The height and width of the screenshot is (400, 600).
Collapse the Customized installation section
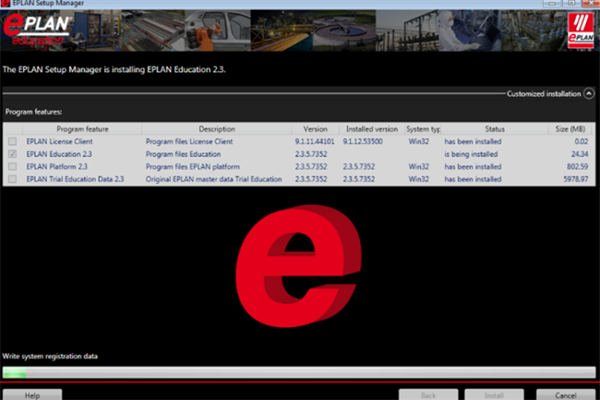pyautogui.click(x=589, y=93)
